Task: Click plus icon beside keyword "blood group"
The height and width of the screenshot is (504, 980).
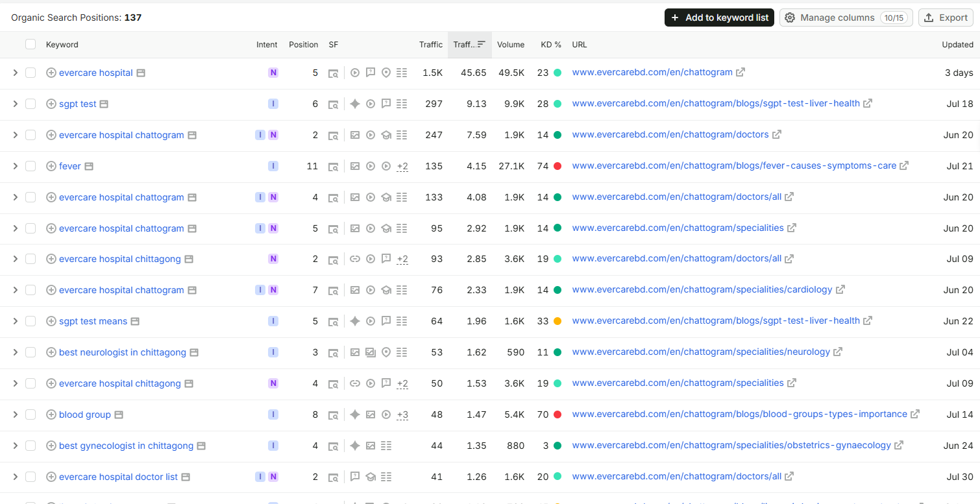Action: (51, 414)
